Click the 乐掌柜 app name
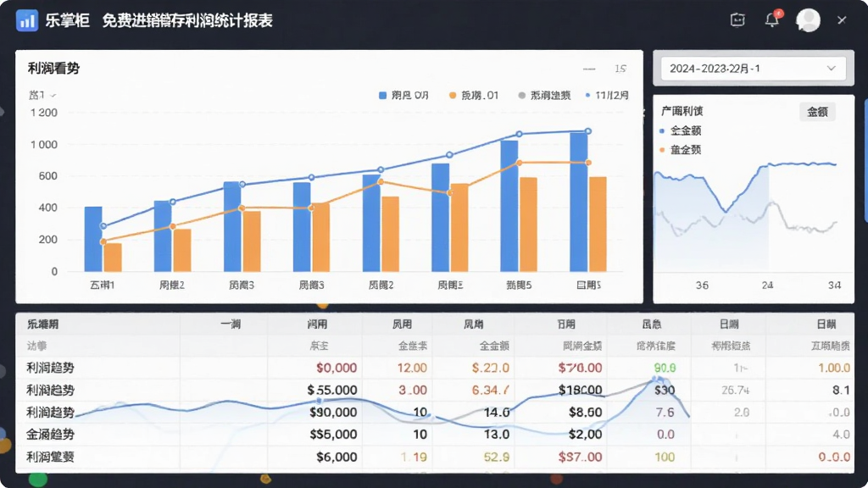 pos(67,20)
